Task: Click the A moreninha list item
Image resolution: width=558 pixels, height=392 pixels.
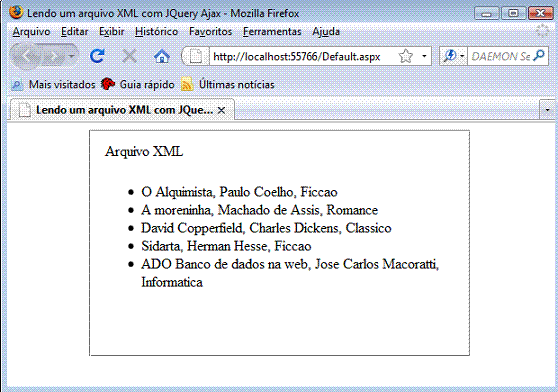Action: tap(259, 210)
